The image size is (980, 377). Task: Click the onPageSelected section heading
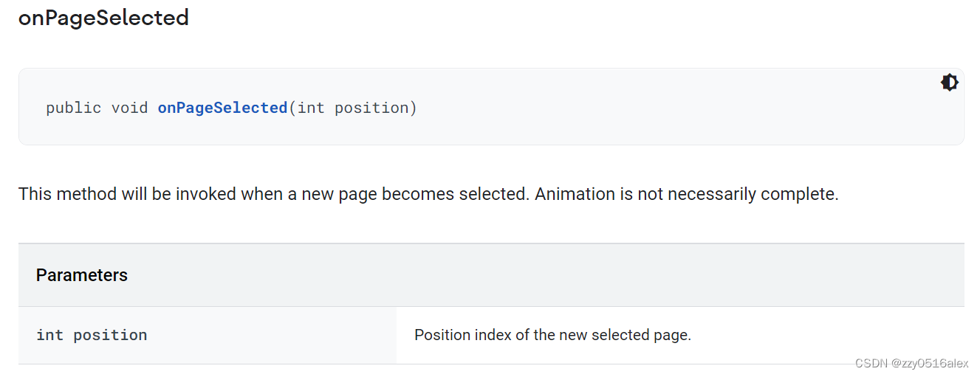pyautogui.click(x=103, y=18)
